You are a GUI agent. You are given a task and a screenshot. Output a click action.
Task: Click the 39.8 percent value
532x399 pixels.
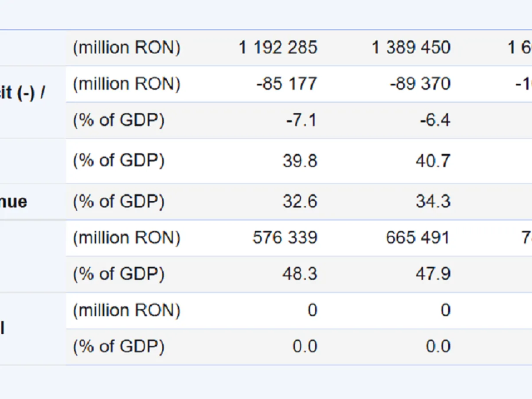[x=300, y=160]
